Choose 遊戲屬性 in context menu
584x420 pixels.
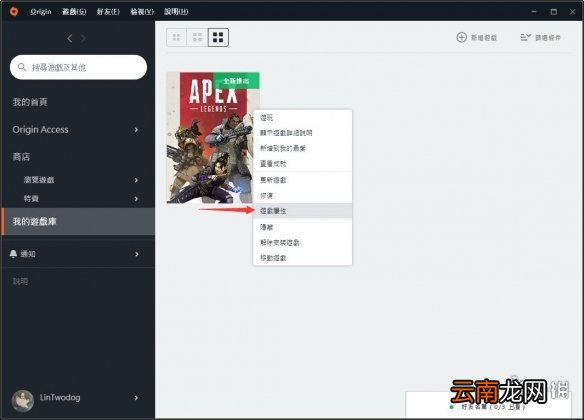(x=302, y=211)
